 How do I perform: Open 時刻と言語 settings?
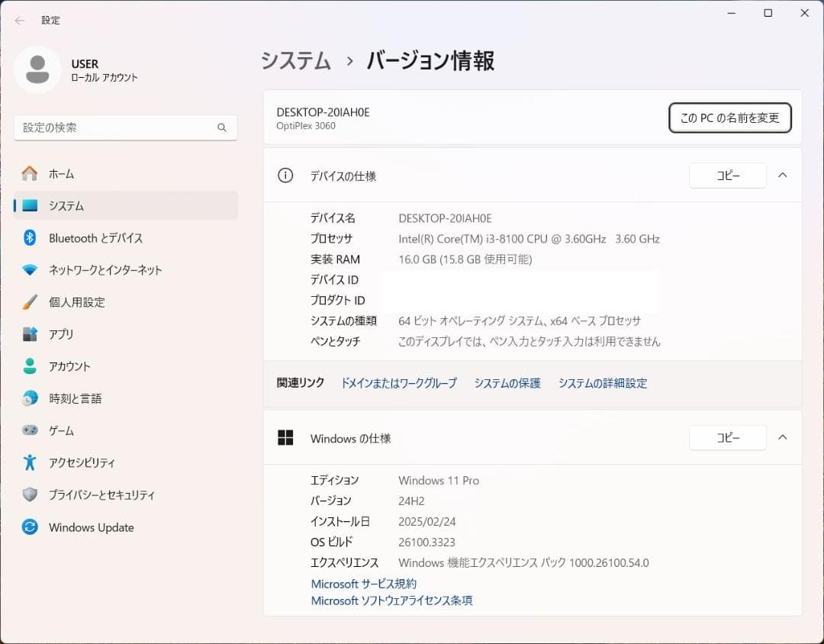tap(76, 398)
